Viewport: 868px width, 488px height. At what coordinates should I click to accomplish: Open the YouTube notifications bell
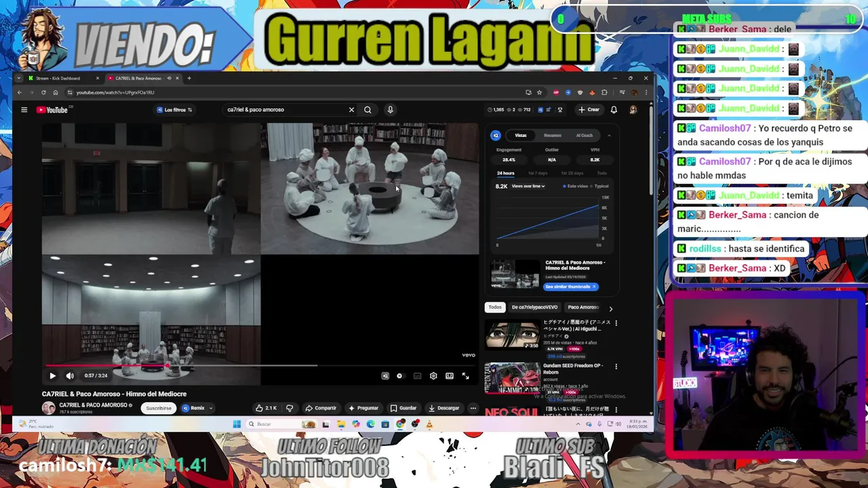click(x=614, y=110)
